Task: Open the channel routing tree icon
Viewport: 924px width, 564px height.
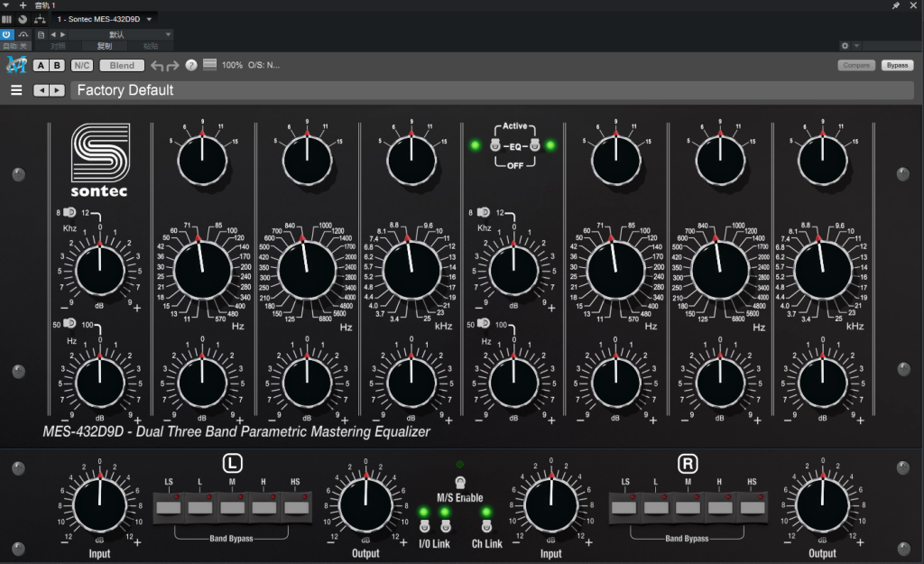Action: tap(40, 19)
